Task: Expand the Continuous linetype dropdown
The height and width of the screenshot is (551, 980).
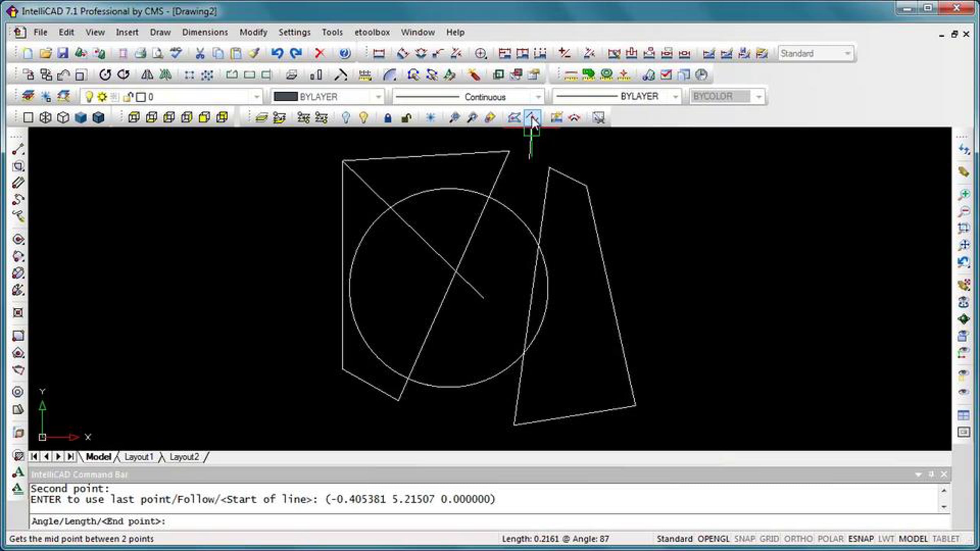Action: point(538,97)
